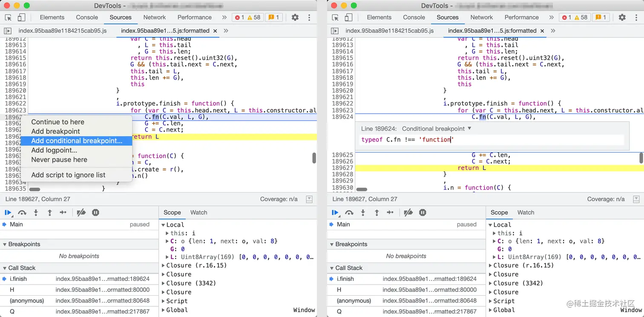This screenshot has height=317, width=644.
Task: Deactivate breakpoints in left window
Action: pos(81,212)
